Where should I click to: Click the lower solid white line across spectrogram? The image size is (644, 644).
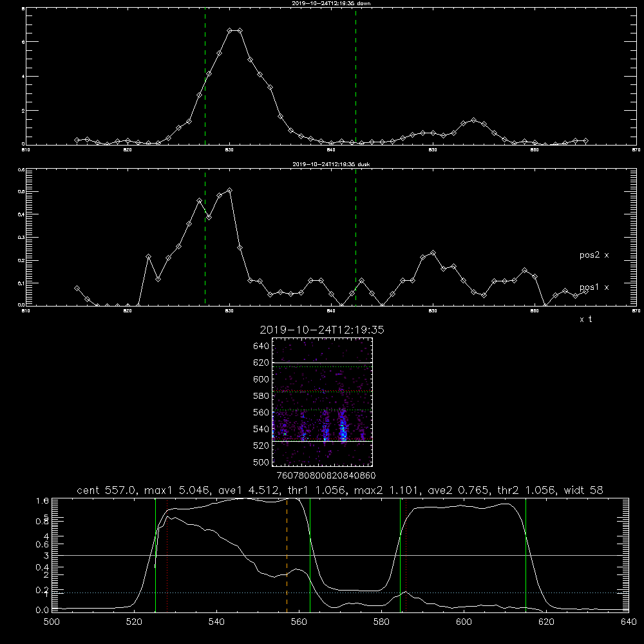[x=323, y=441]
